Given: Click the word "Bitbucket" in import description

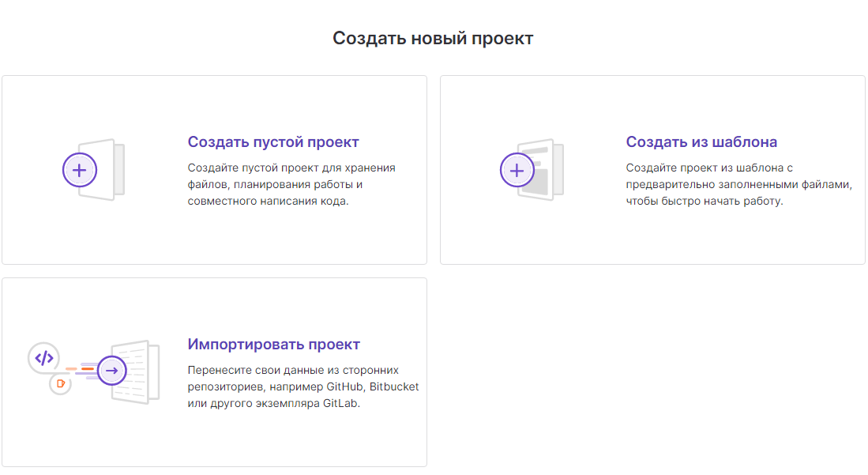Looking at the screenshot, I should click(393, 386).
